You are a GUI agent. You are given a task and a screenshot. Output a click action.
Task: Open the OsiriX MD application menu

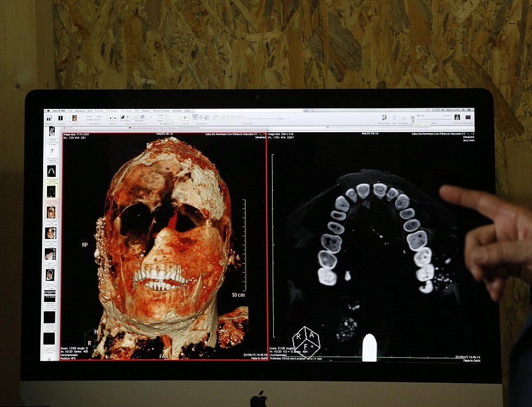[59, 111]
